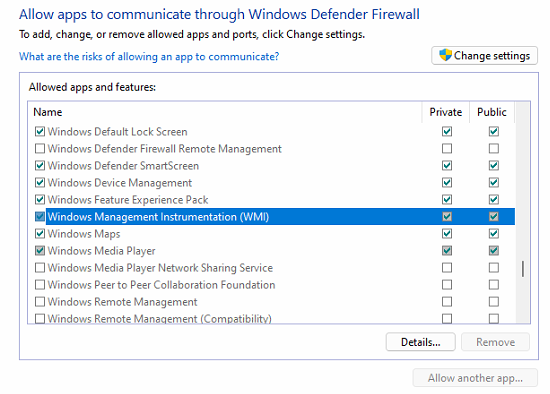Screen dimensions: 550x394
Task: Toggle Private checkbox for Windows Device Management
Action: click(x=447, y=182)
